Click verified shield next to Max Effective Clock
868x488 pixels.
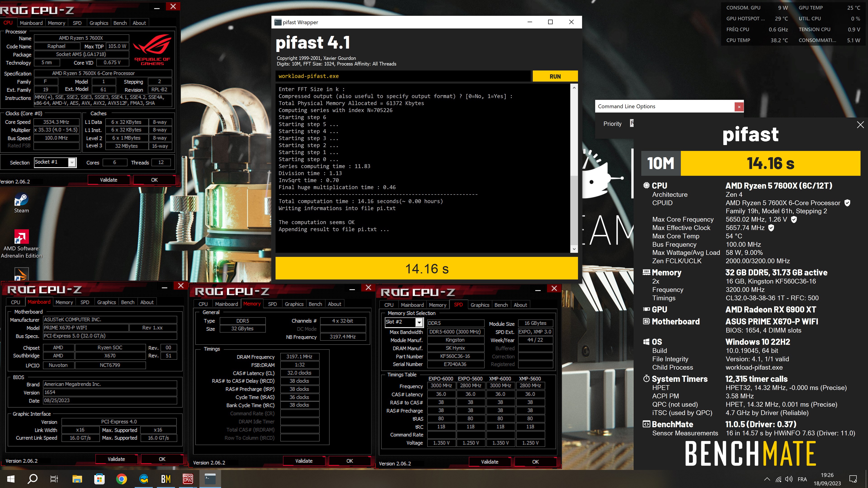(771, 228)
